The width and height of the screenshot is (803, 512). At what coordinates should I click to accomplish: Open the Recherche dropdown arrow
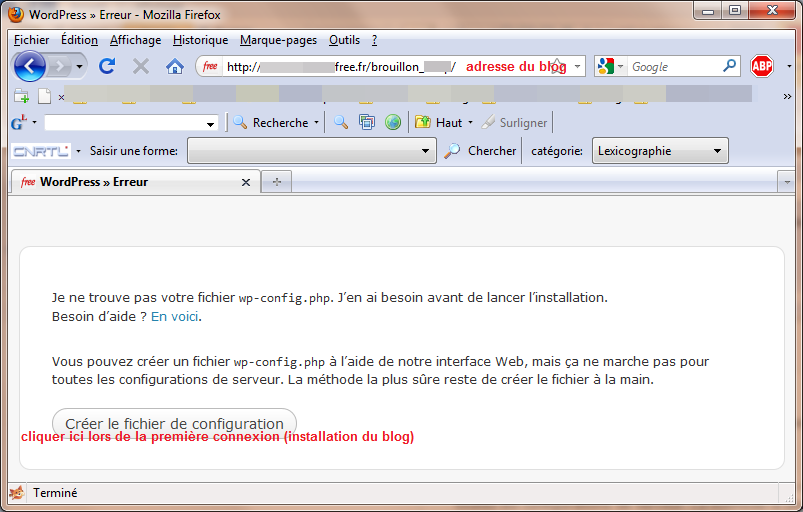pos(316,123)
